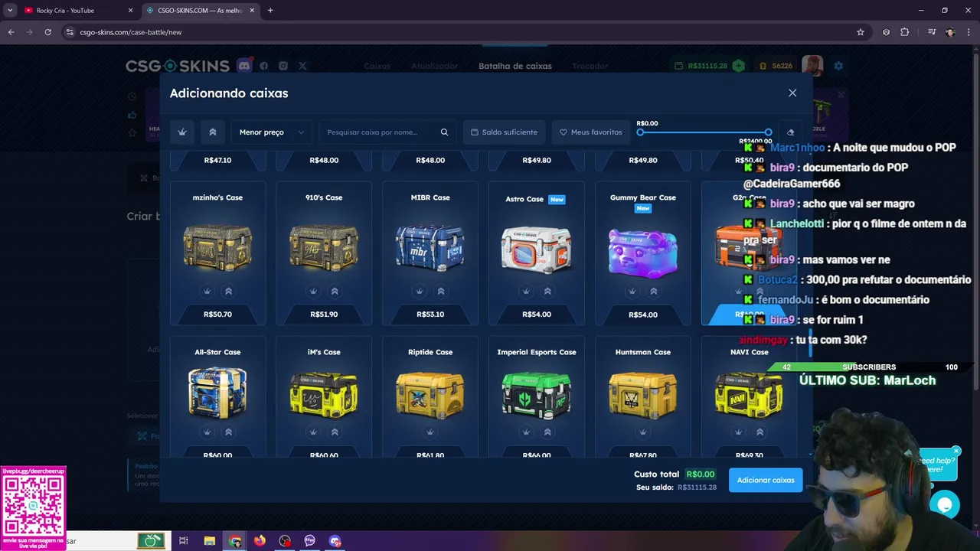Screen dimensions: 980x551
Task: Click the crown icon on MIBR Case
Action: [420, 291]
